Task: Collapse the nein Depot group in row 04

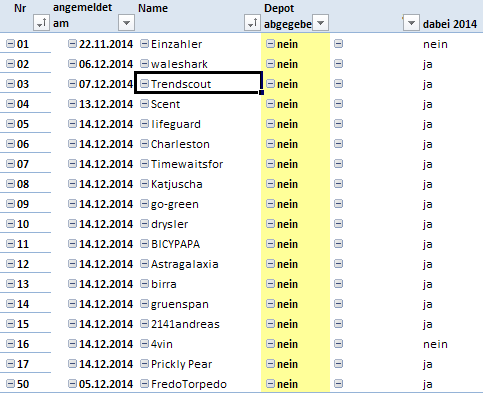Action: [x=270, y=104]
